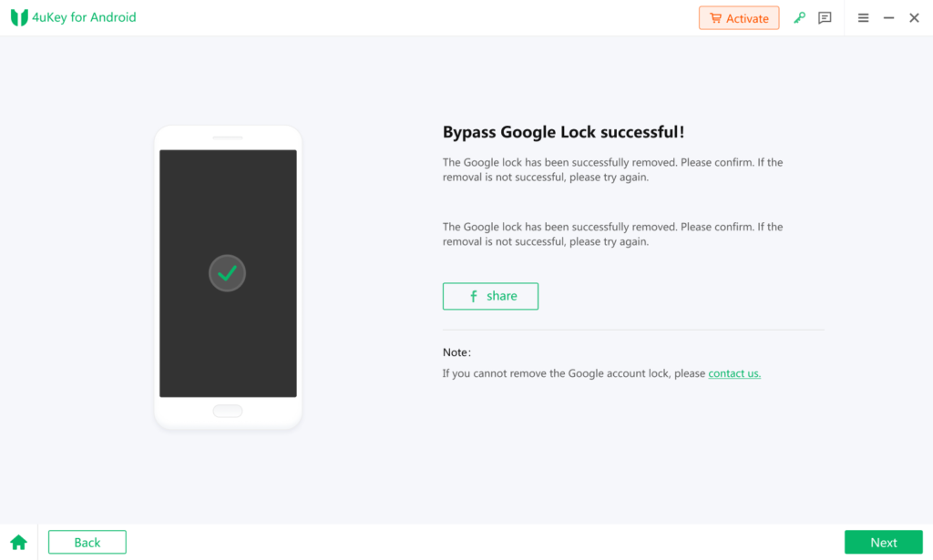Open the contact us link
Image resolution: width=933 pixels, height=560 pixels.
coord(734,373)
